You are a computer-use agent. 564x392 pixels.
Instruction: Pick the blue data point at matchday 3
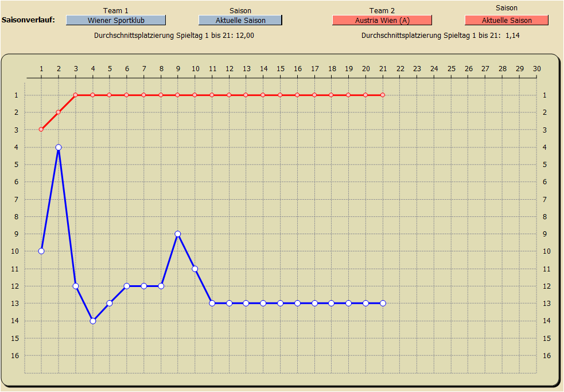click(76, 286)
